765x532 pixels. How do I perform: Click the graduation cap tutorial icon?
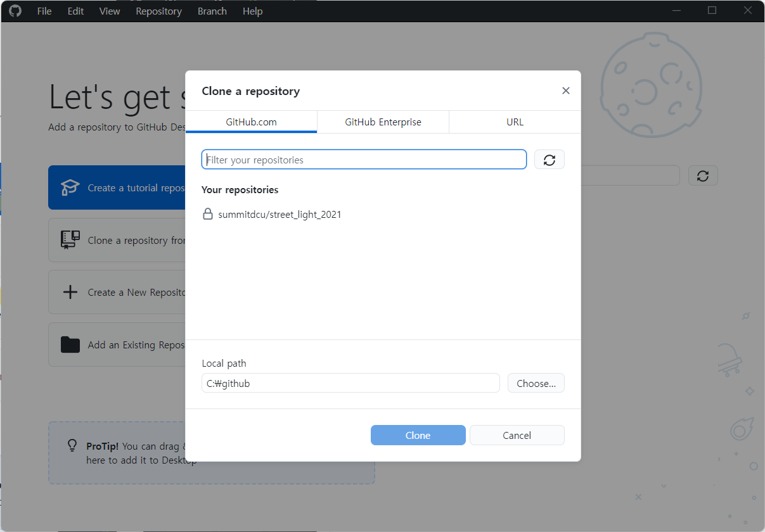[70, 187]
